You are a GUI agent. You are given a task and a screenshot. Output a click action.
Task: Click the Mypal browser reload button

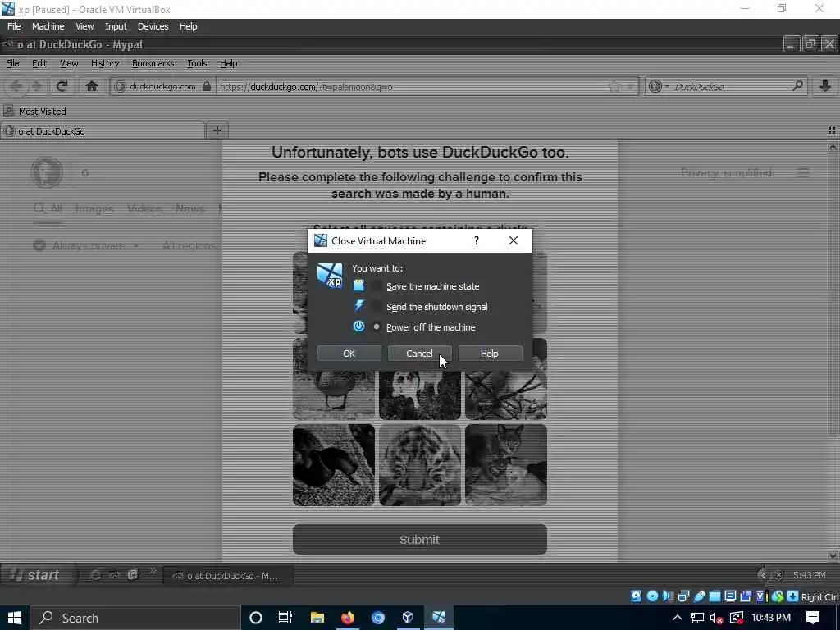click(x=62, y=86)
